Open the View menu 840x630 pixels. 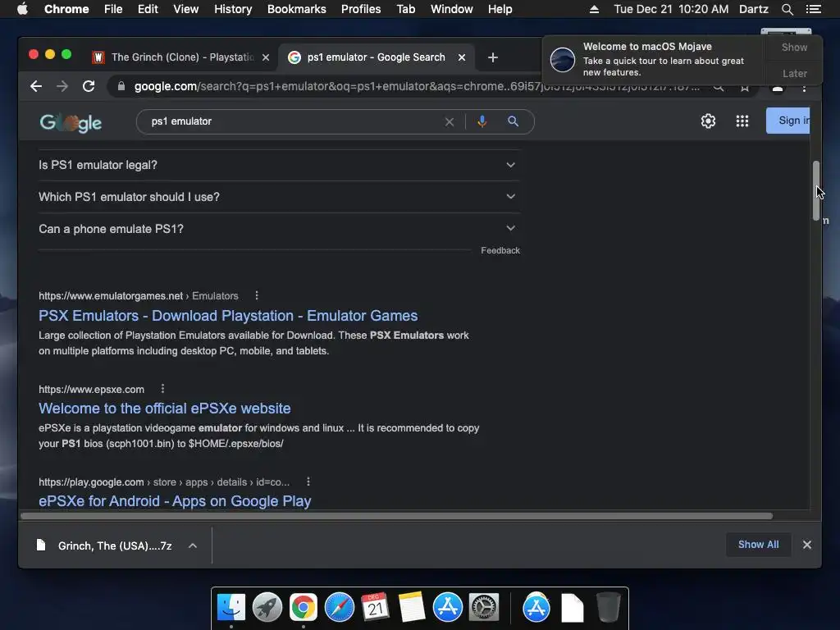[186, 9]
